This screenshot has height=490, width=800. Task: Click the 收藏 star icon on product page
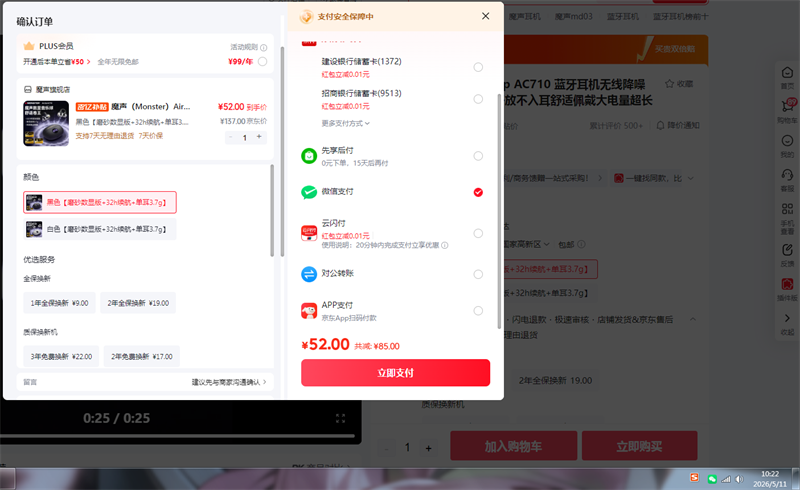tap(669, 84)
